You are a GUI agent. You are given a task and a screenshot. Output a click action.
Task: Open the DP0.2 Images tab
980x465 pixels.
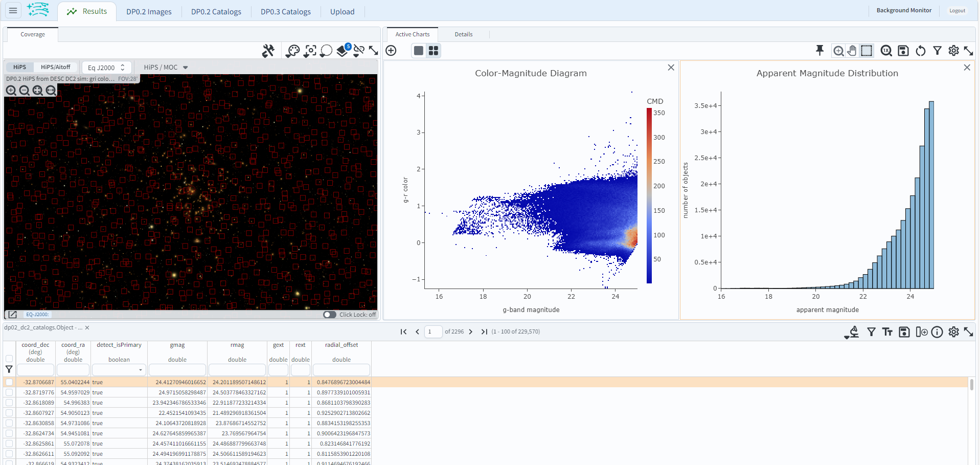point(149,12)
